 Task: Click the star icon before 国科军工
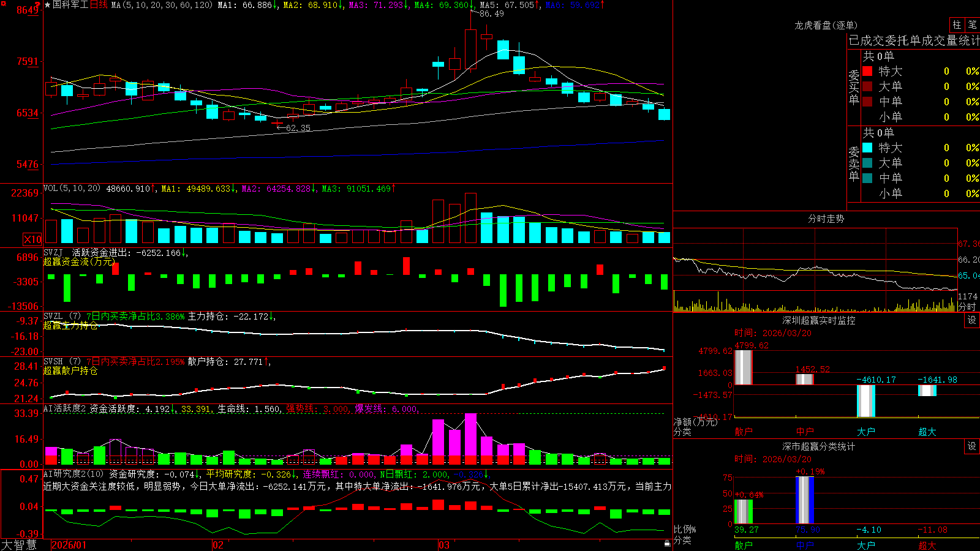click(x=48, y=5)
